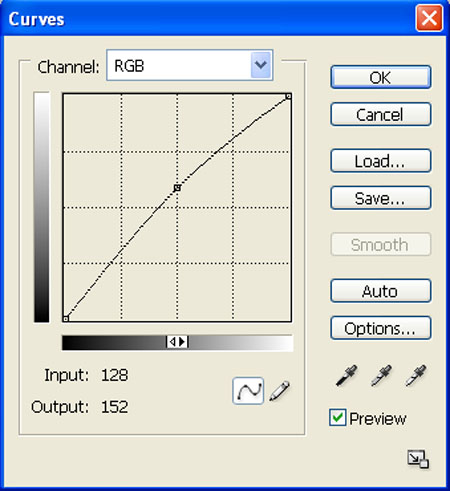Apply Auto curve correction
Image resolution: width=450 pixels, height=491 pixels.
(x=381, y=291)
